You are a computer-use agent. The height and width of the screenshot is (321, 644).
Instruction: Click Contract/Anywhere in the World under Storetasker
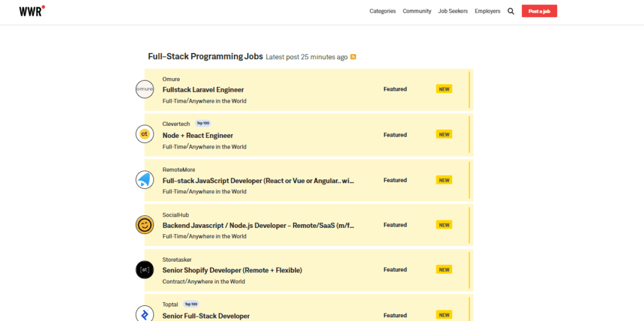point(204,281)
